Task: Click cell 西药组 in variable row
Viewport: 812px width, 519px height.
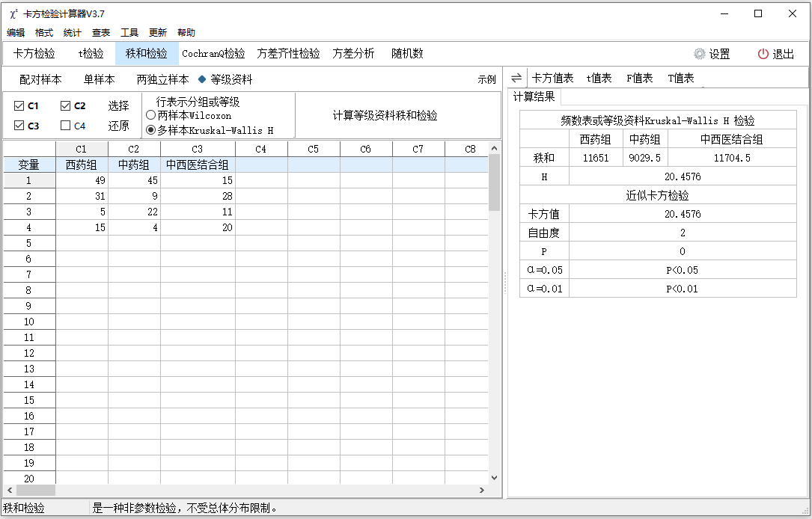Action: pos(82,165)
